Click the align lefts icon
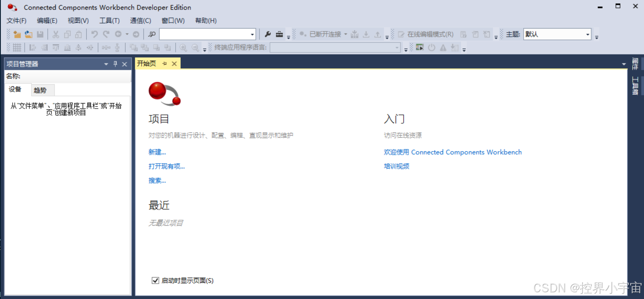The image size is (644, 299). [x=33, y=47]
